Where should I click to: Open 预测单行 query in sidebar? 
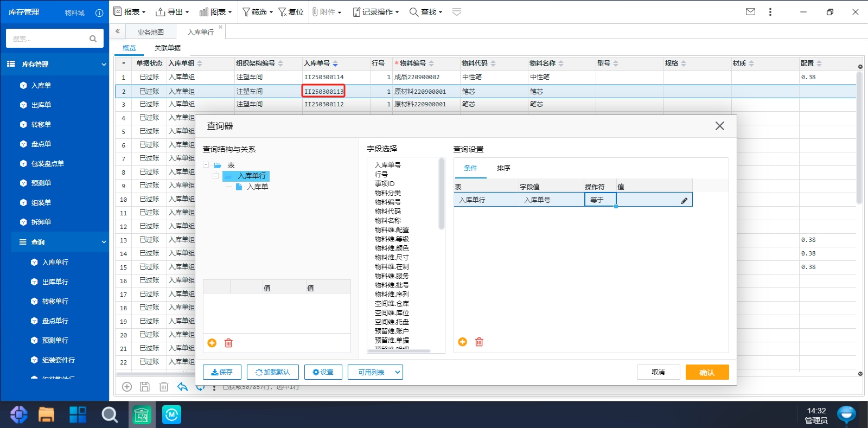tap(55, 340)
